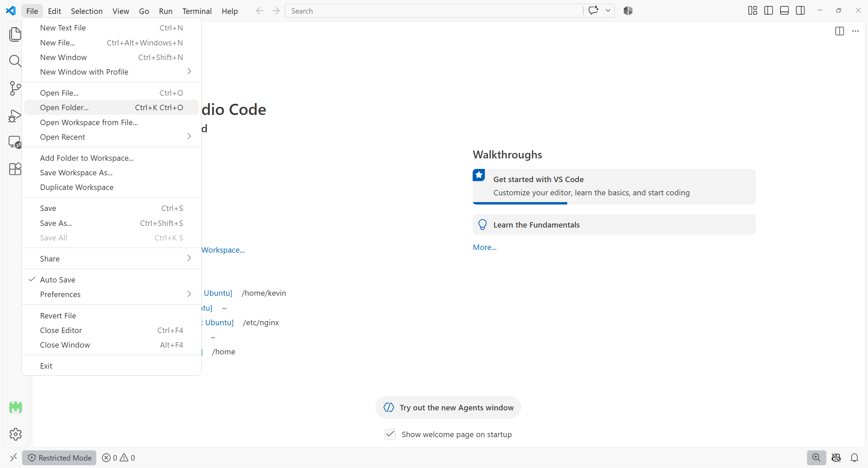This screenshot has width=868, height=468.
Task: Toggle the bottom panel layout icon
Action: pyautogui.click(x=784, y=11)
